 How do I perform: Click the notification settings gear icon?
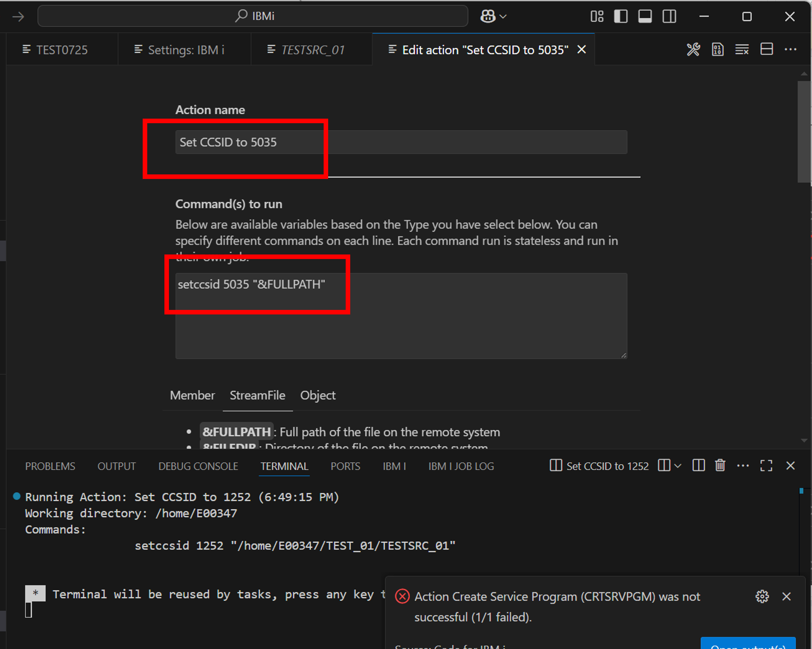762,596
